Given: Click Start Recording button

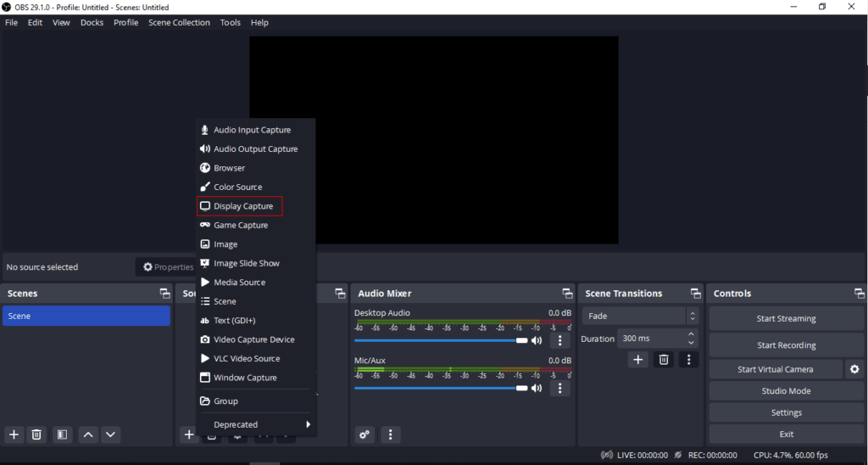Looking at the screenshot, I should pos(786,345).
